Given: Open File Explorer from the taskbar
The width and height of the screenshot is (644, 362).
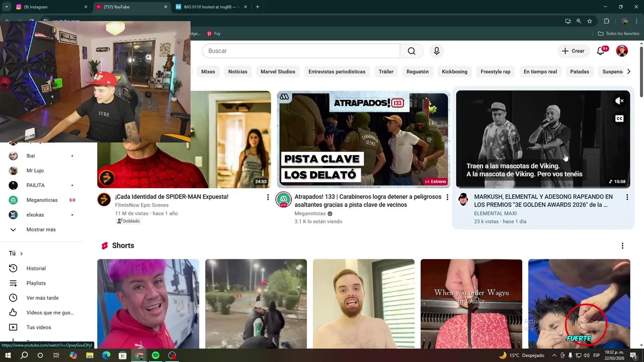Looking at the screenshot, I should coord(90,355).
